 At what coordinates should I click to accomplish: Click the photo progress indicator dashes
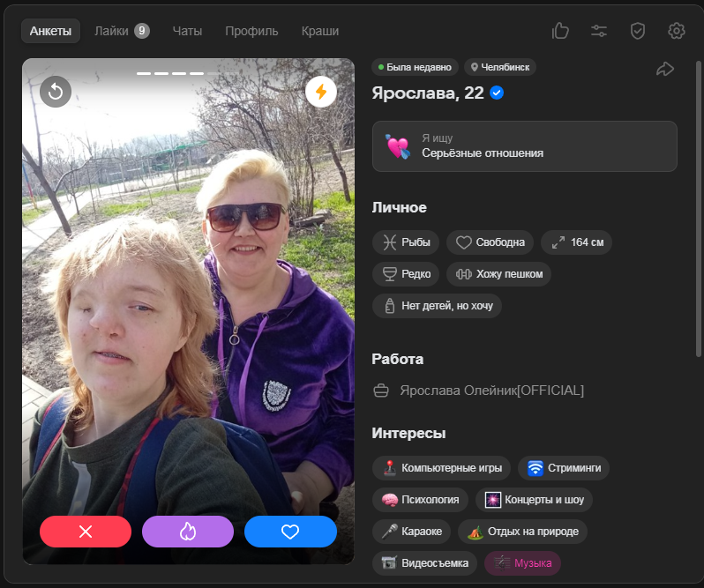[188, 73]
